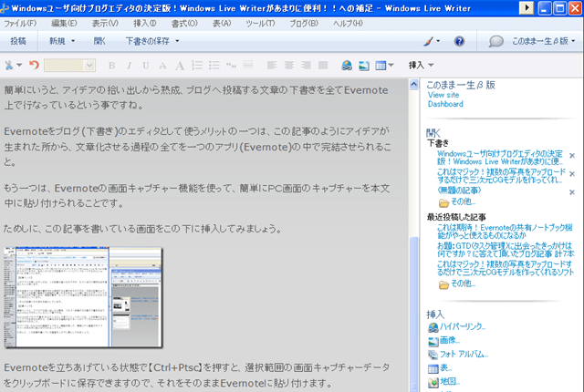Click 下書きの保存 button
The width and height of the screenshot is (584, 392).
[x=148, y=41]
